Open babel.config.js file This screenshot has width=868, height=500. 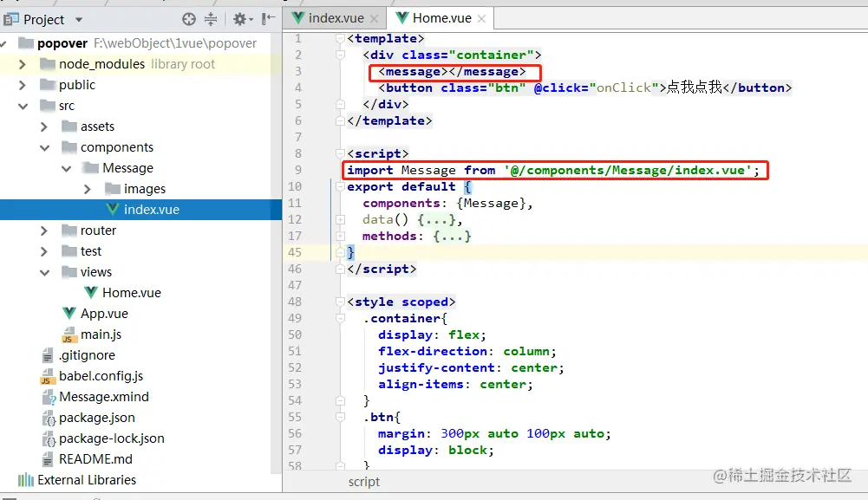(x=101, y=376)
